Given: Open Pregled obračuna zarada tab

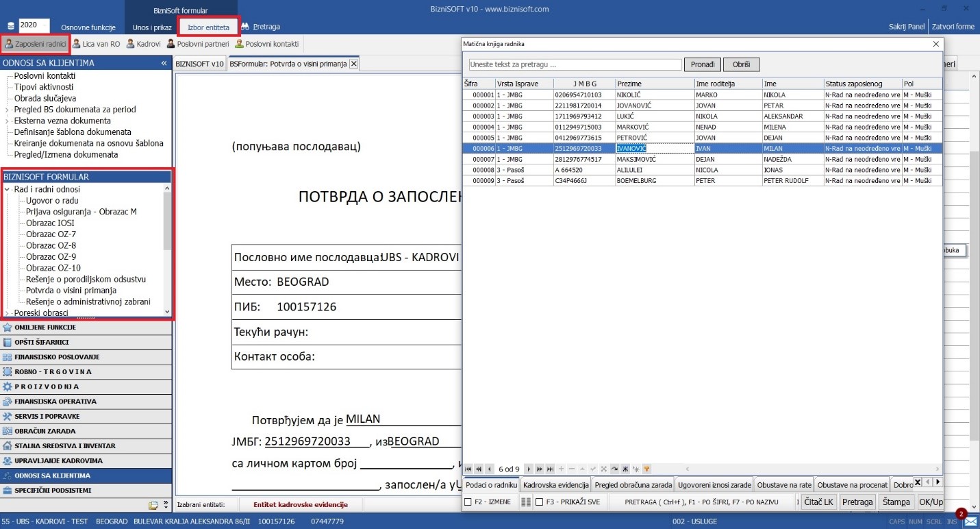Looking at the screenshot, I should pos(633,485).
